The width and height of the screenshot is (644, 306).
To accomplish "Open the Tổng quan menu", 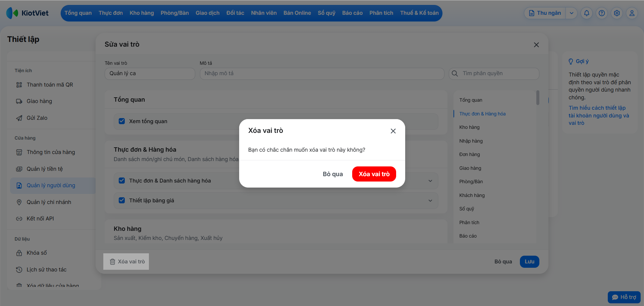I will tap(78, 13).
